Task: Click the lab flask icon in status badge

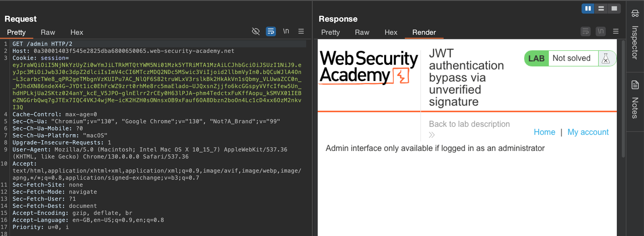Action: click(x=606, y=59)
